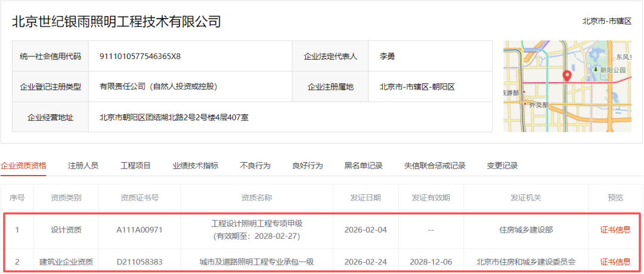Viewport: 644px width, 274px height.
Task: Click the 企业法定代表人 label cell
Action: tap(330, 56)
